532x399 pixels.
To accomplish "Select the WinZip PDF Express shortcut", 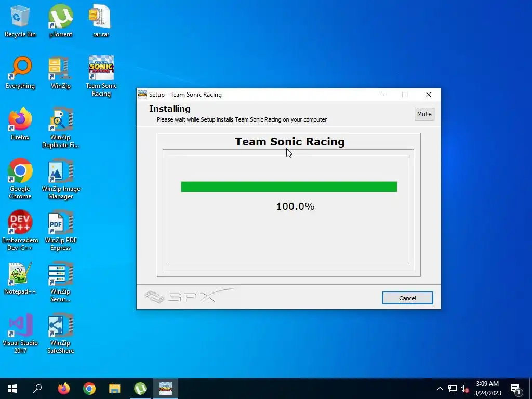I will 60,231.
